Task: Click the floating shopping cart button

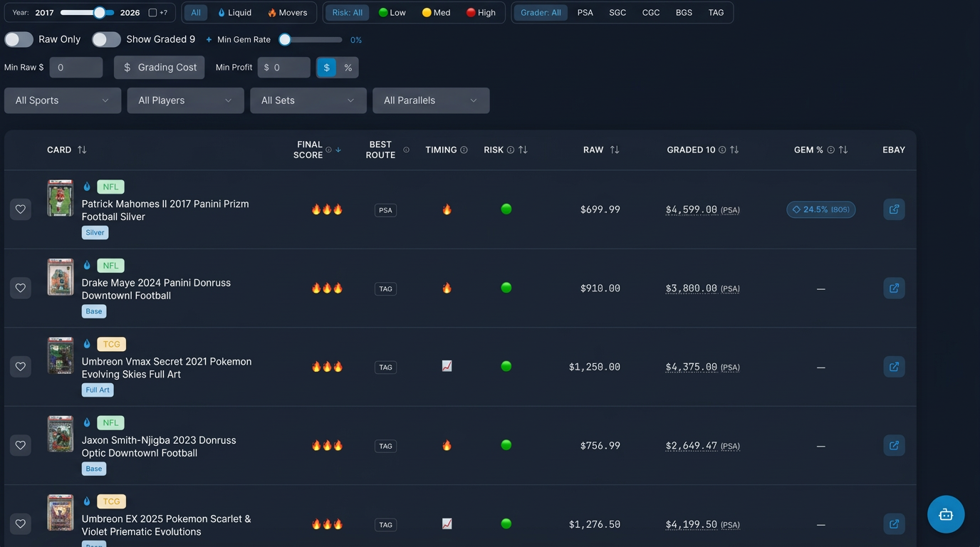Action: (945, 514)
